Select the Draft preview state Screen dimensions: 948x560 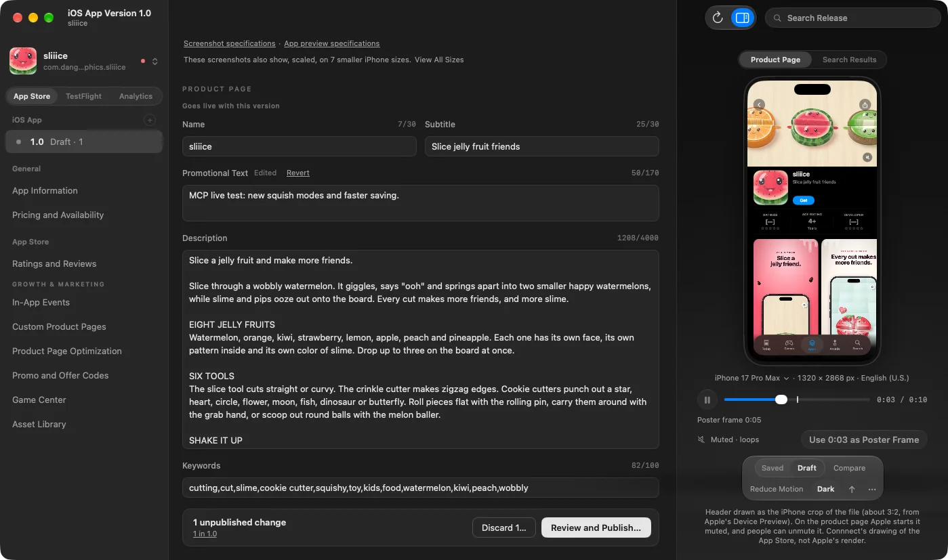[806, 468]
